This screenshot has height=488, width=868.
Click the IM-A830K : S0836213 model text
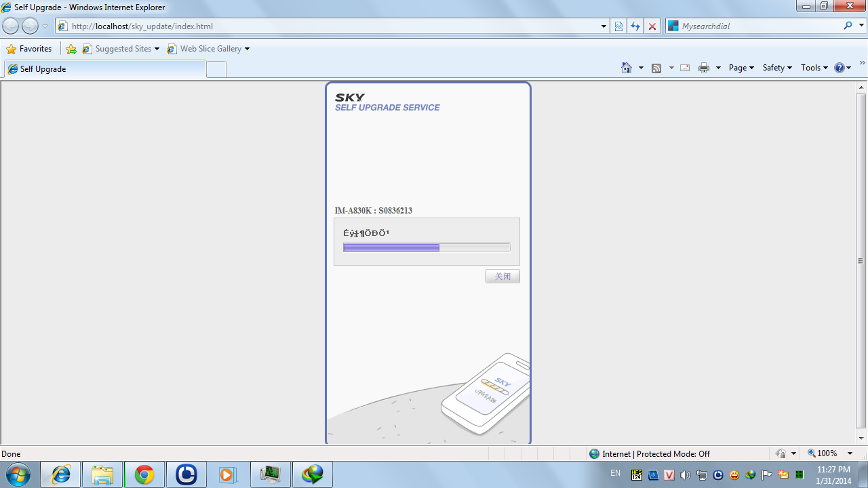click(x=373, y=211)
